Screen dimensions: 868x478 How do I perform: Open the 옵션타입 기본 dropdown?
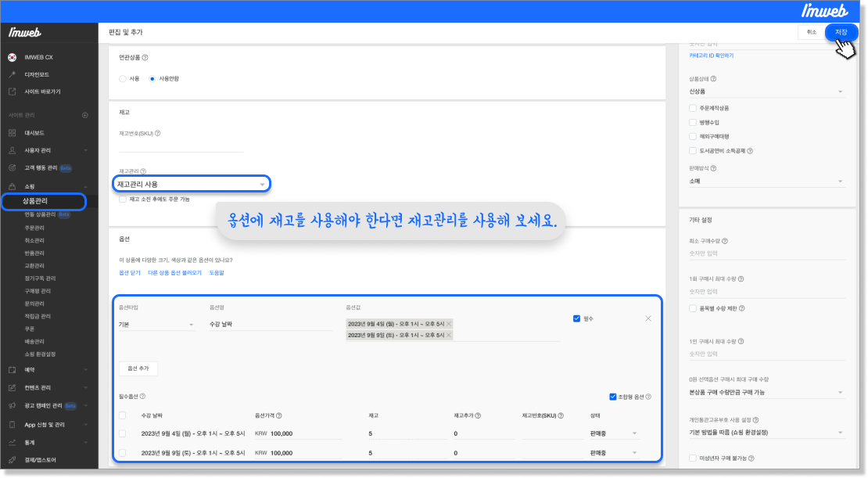pyautogui.click(x=156, y=325)
